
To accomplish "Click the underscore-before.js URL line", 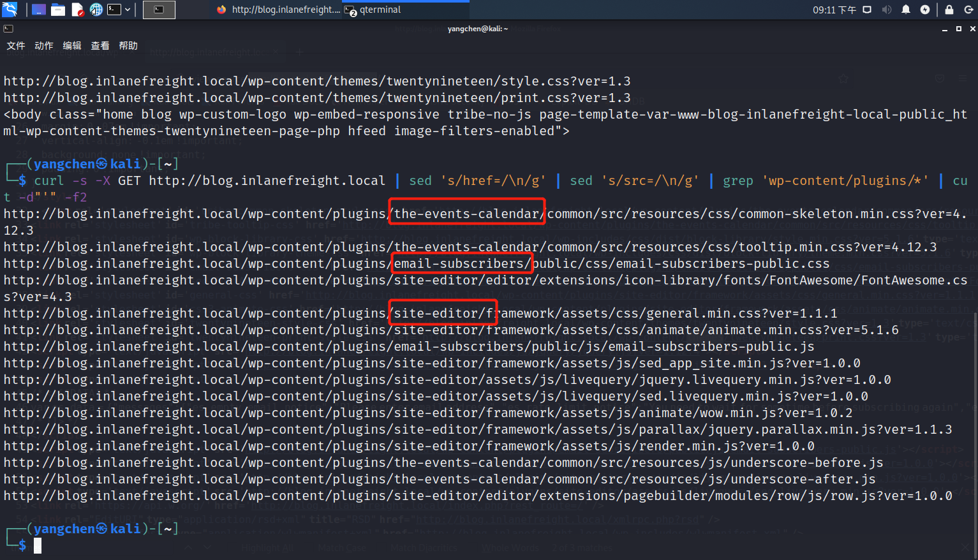I will pyautogui.click(x=443, y=462).
